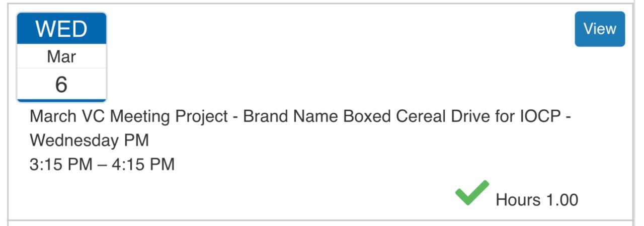This screenshot has width=644, height=226.
Task: Open the View button for this event
Action: coord(600,29)
